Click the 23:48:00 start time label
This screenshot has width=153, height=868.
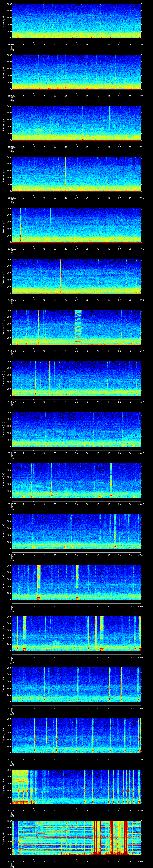pyautogui.click(x=12, y=657)
